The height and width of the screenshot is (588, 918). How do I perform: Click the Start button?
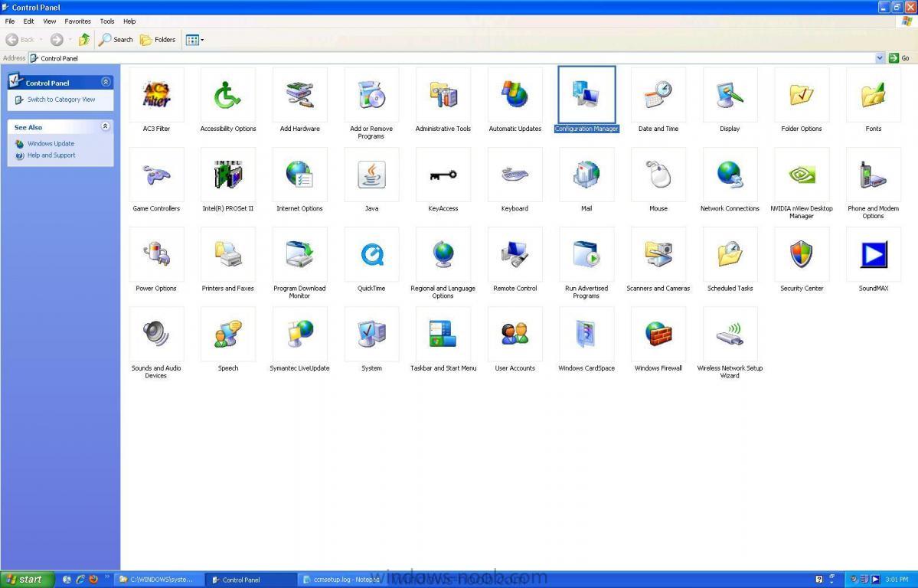click(27, 580)
